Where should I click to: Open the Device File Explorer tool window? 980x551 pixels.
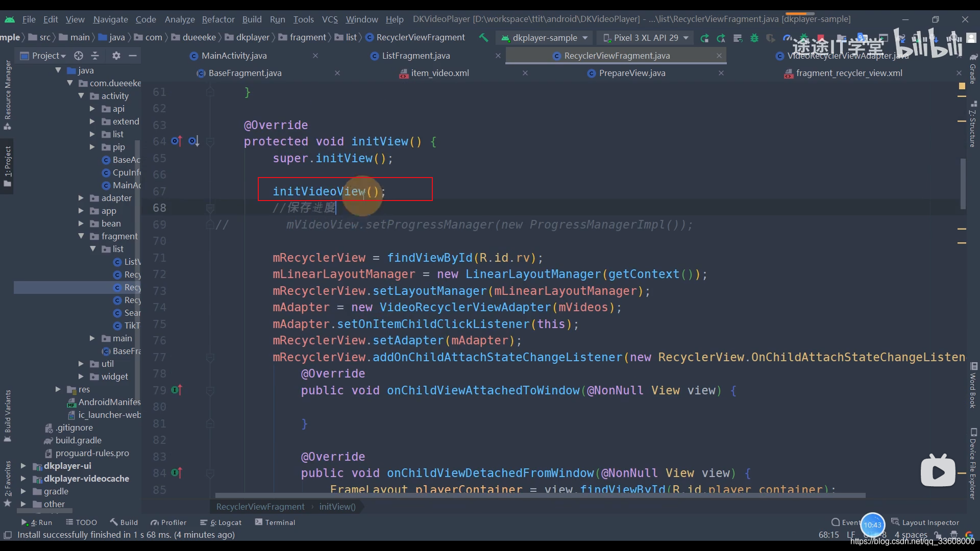pyautogui.click(x=973, y=463)
